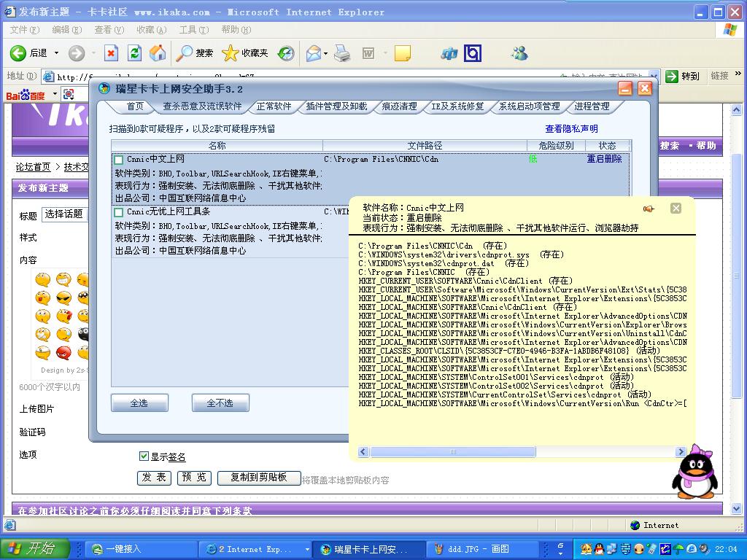
Task: Switch to the 痕迹清理 tab
Action: (x=399, y=106)
